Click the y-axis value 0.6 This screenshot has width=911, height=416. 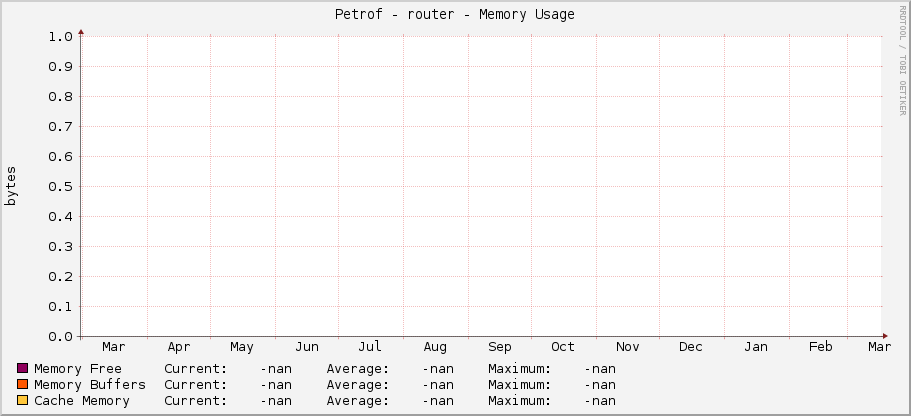click(60, 157)
